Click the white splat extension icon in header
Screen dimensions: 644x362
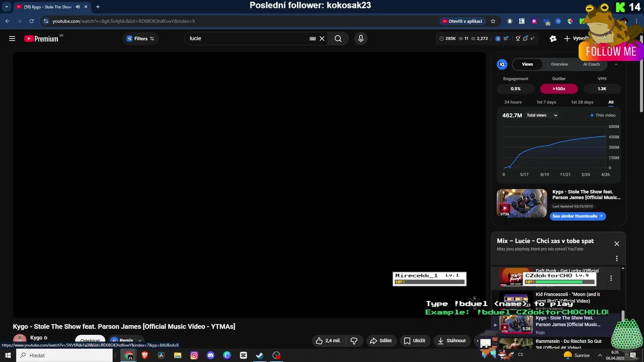553,39
